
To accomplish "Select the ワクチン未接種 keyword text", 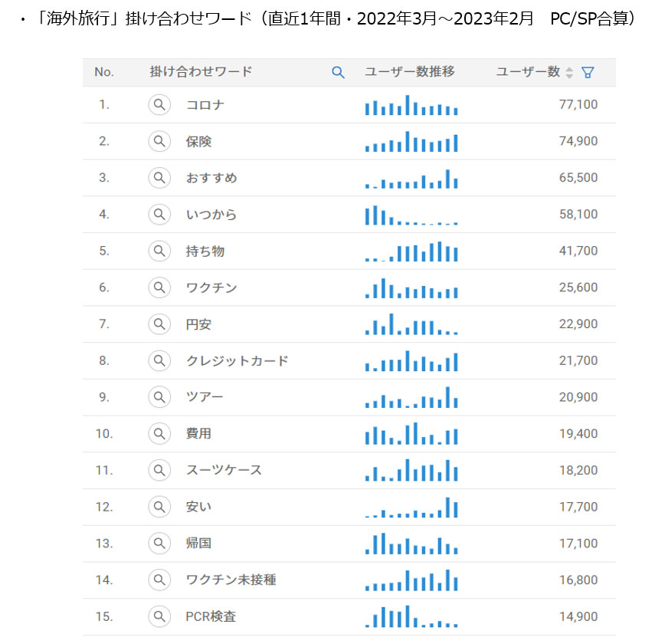I will click(231, 580).
